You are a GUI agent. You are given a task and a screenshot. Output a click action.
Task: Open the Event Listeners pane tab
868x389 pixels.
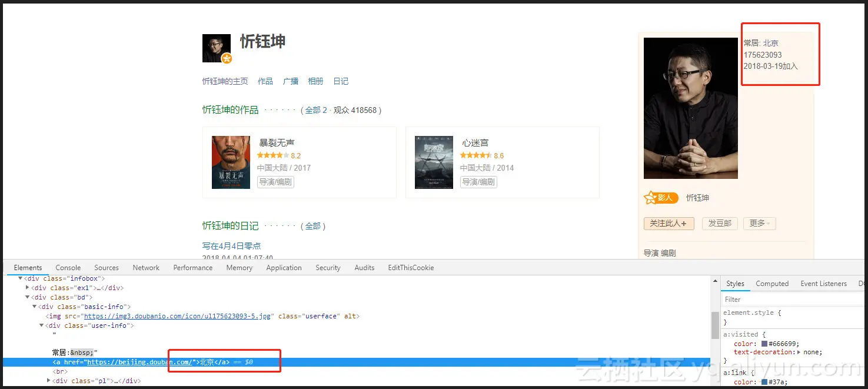click(823, 284)
